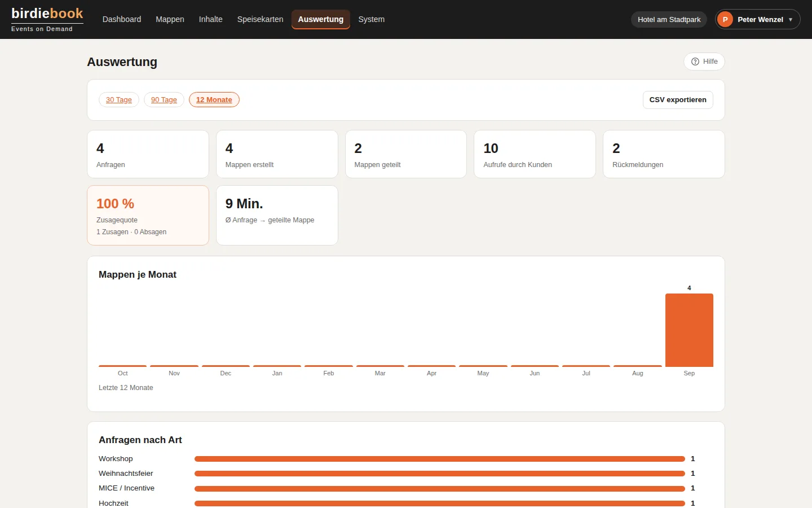Click the Apr month label
The image size is (812, 508).
click(x=432, y=373)
